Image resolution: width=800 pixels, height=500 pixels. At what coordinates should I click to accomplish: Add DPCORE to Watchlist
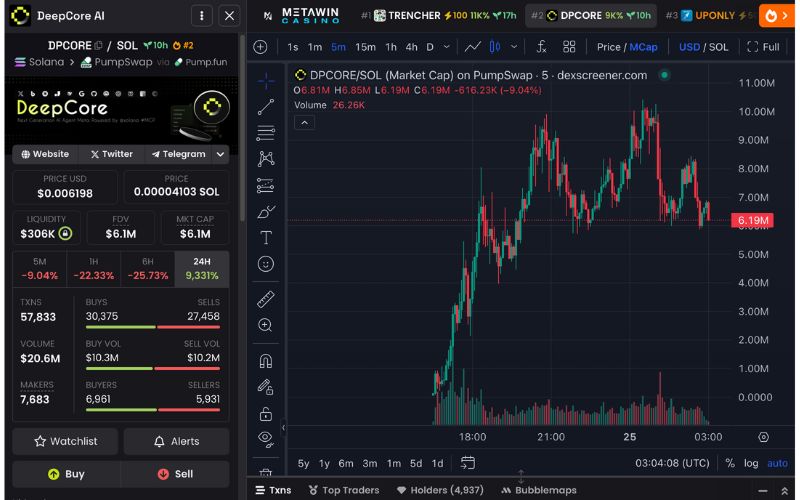coord(65,441)
